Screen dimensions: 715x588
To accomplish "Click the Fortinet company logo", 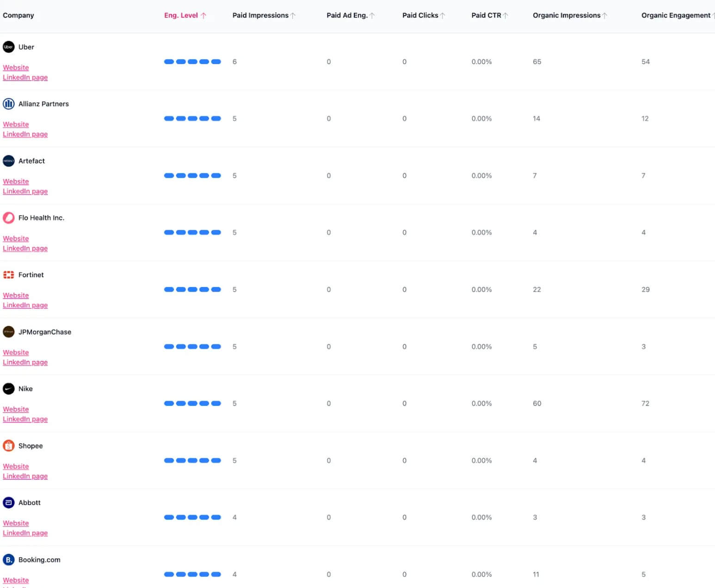I will [9, 275].
